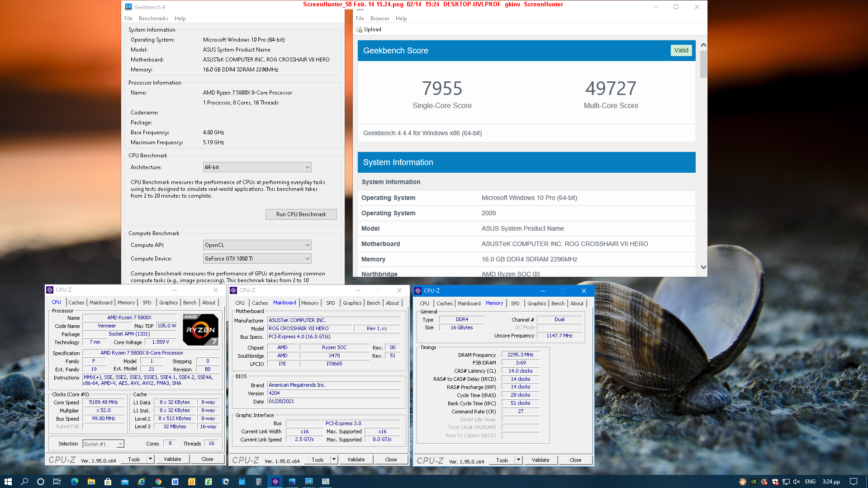Open Google Chrome from the taskbar
The height and width of the screenshot is (488, 868).
pos(158,481)
